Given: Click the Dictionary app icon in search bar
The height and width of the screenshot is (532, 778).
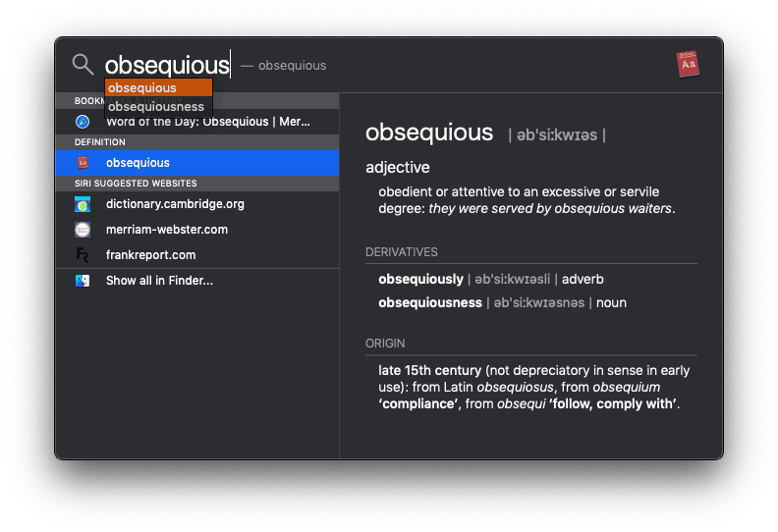Looking at the screenshot, I should tap(689, 65).
